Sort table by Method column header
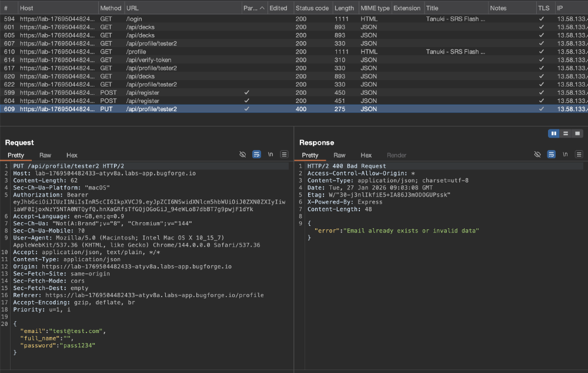The height and width of the screenshot is (373, 588). 111,8
